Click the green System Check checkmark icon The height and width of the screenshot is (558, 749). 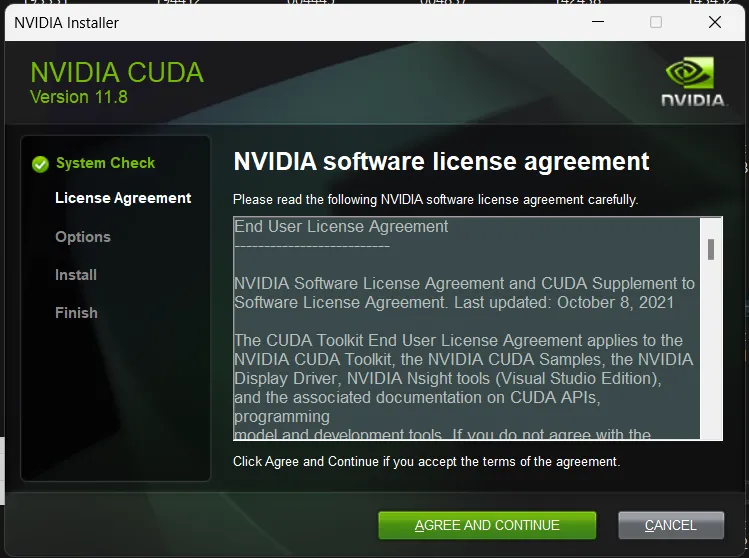pos(41,164)
